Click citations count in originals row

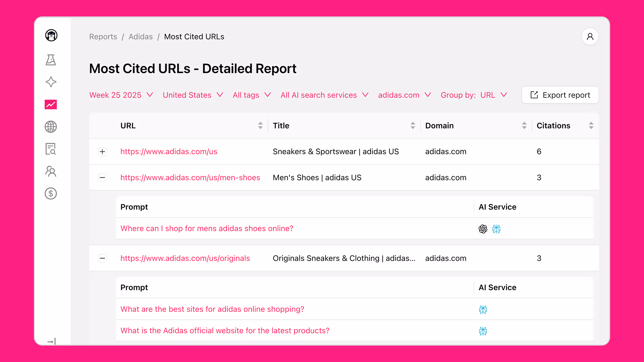[x=539, y=258]
